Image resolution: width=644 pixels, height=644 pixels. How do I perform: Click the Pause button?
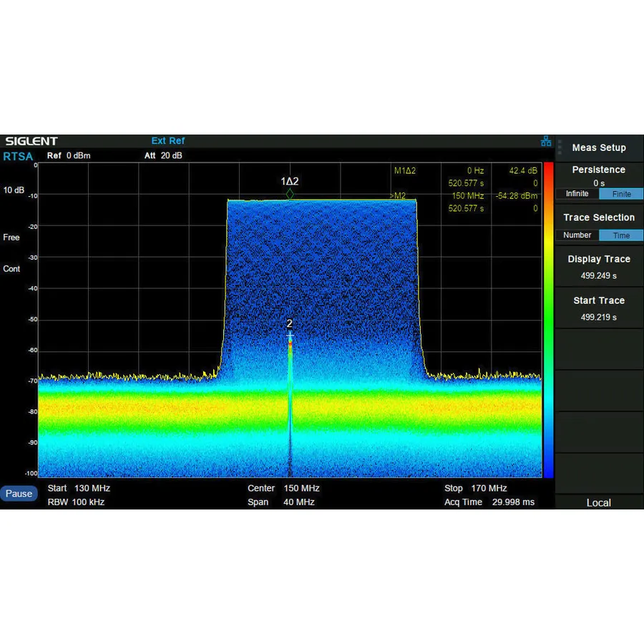(x=19, y=494)
